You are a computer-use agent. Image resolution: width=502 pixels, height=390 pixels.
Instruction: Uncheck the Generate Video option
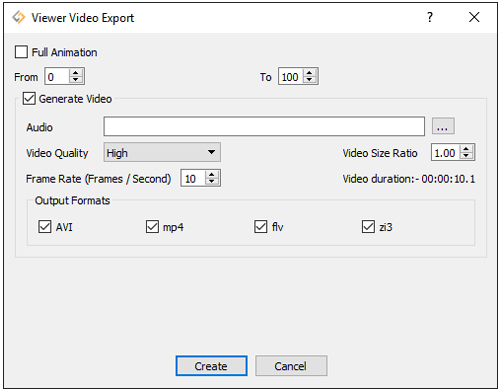[x=29, y=99]
